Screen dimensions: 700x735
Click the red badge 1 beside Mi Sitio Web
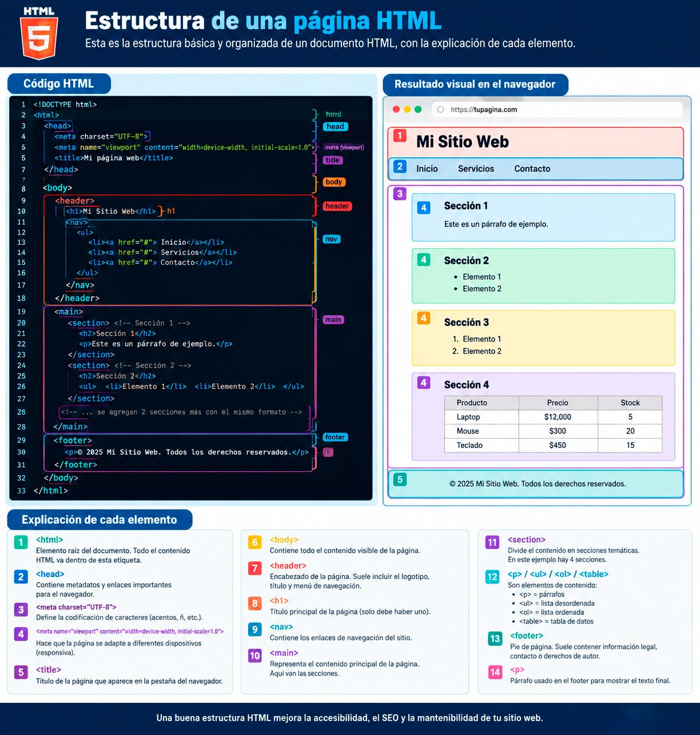click(x=400, y=136)
